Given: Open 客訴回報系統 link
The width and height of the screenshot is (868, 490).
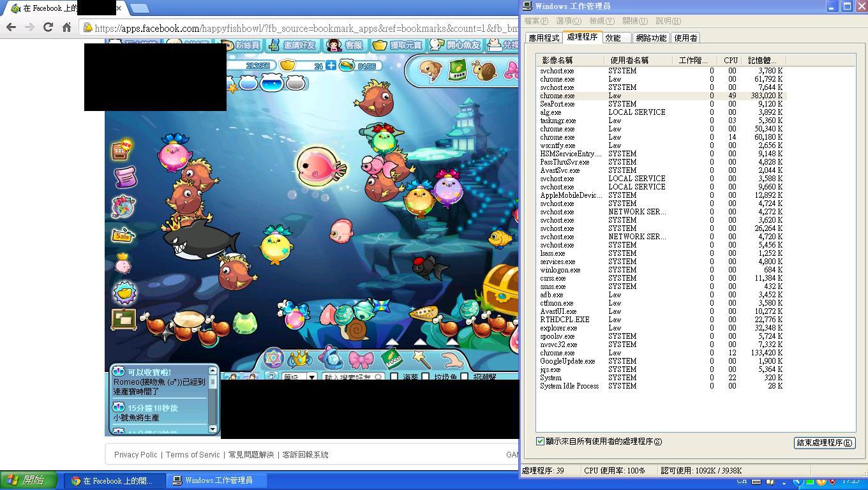Looking at the screenshot, I should (306, 455).
